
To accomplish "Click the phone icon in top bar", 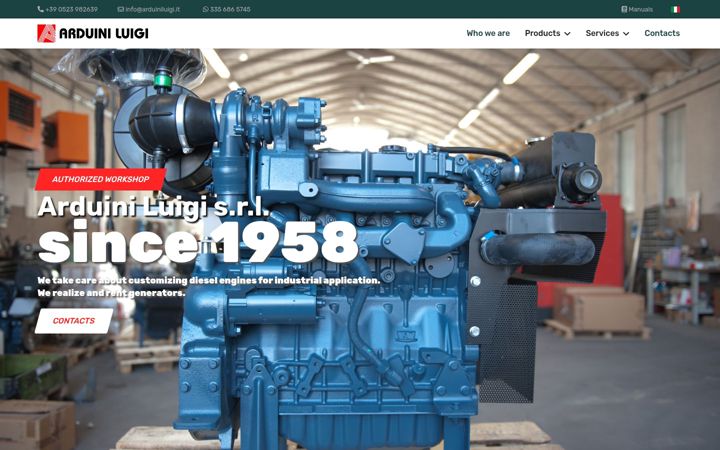I will point(40,9).
